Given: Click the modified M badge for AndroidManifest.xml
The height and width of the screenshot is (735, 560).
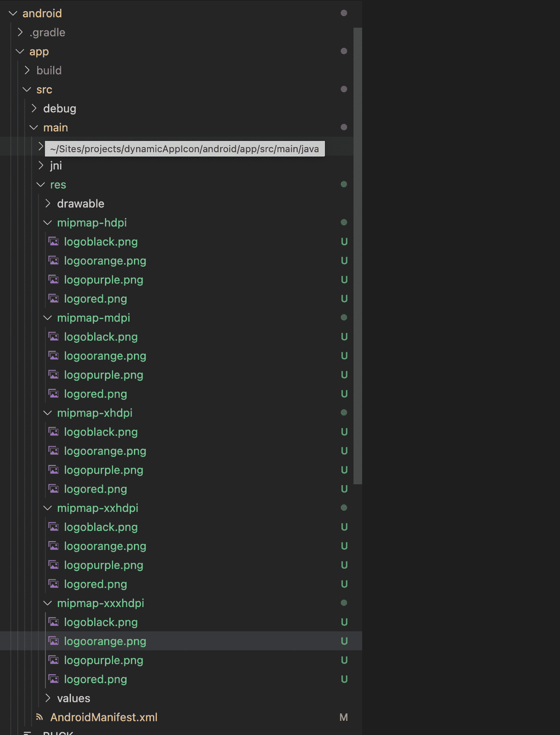Looking at the screenshot, I should 343,717.
